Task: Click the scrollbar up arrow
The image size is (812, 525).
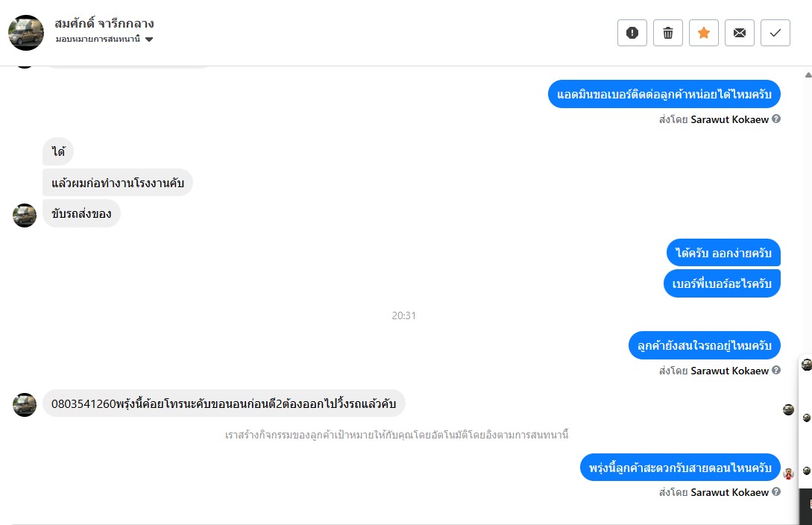Action: tap(808, 75)
